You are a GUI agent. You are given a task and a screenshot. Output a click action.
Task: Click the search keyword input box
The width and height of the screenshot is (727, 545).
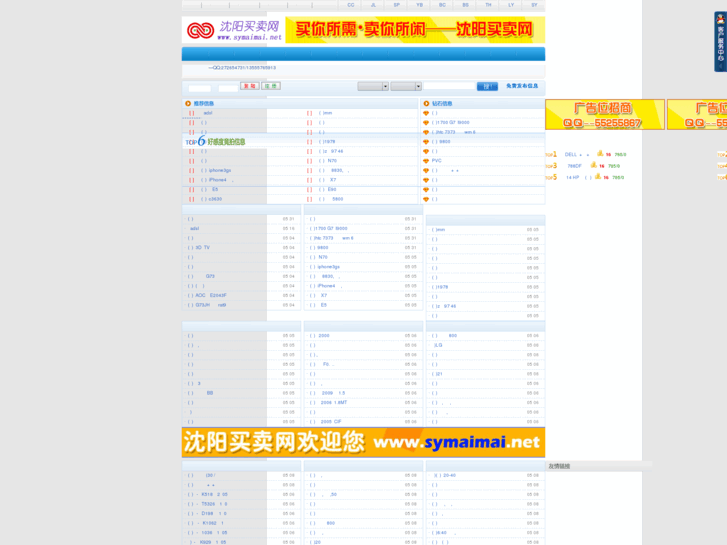point(449,86)
